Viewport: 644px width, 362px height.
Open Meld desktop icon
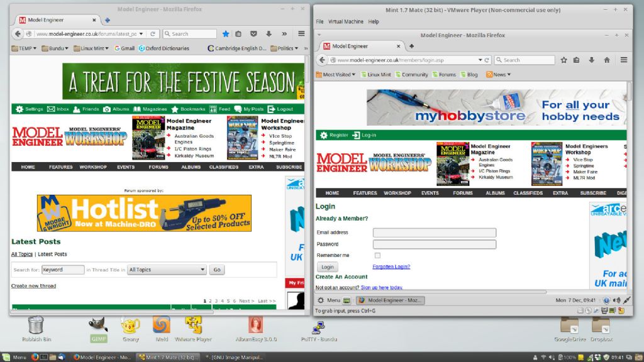pos(162,329)
